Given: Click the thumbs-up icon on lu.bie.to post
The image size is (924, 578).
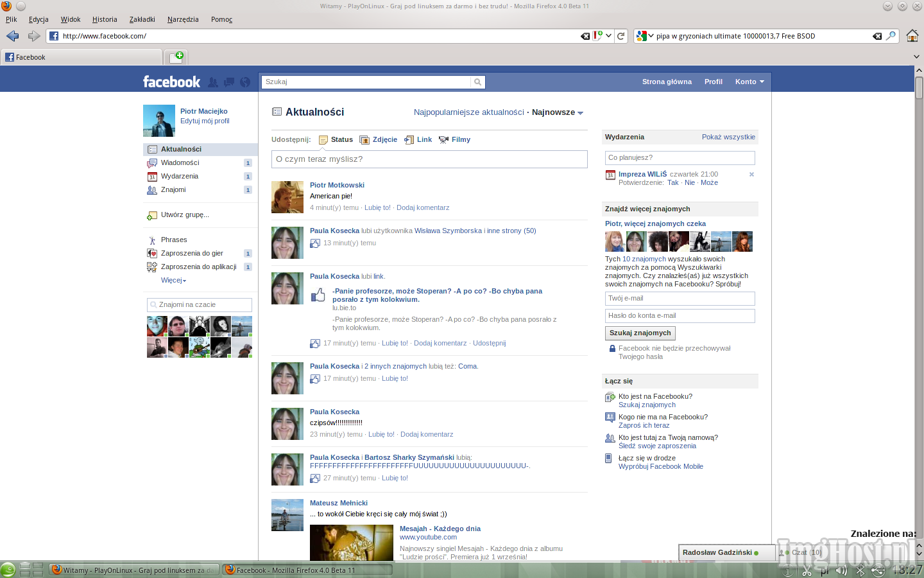Looking at the screenshot, I should tap(318, 295).
